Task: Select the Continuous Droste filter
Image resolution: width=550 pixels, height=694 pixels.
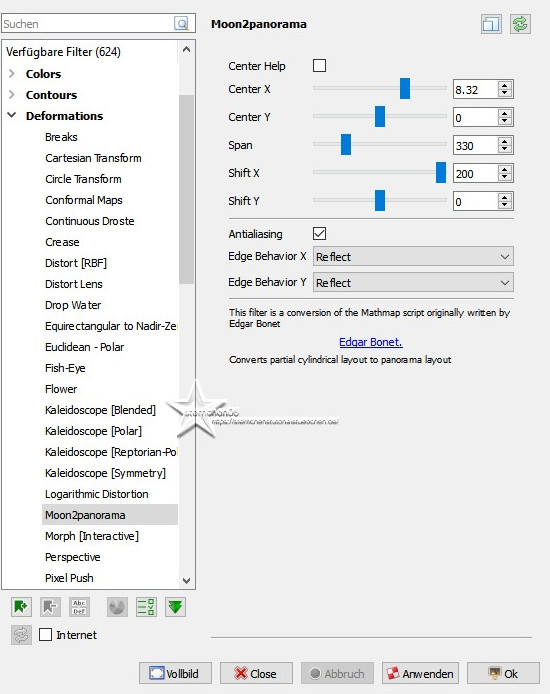Action: [x=89, y=221]
